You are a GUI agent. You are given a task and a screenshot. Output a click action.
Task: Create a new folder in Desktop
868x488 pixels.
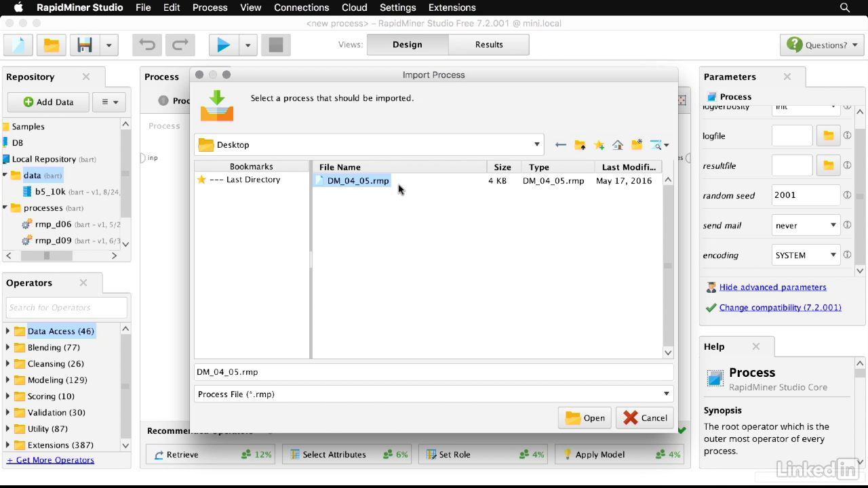click(x=637, y=145)
